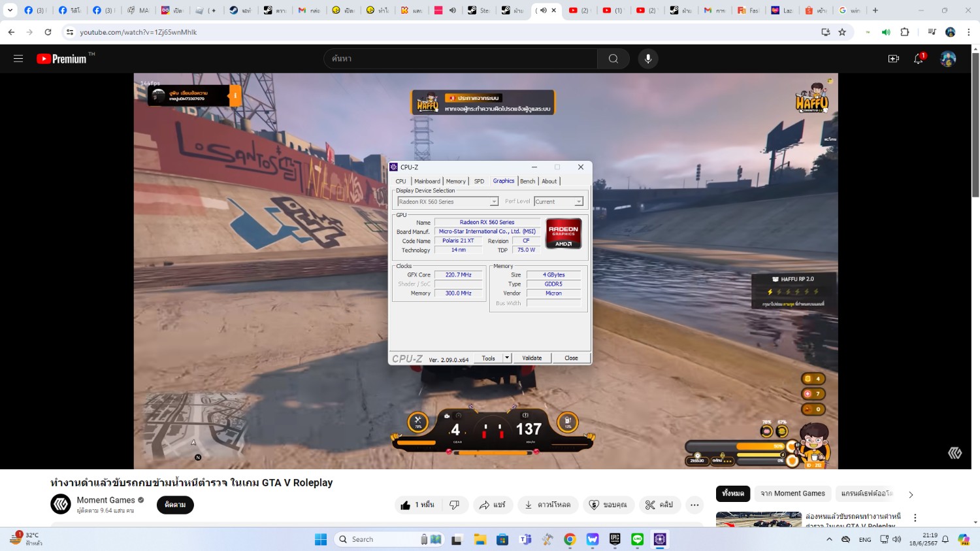This screenshot has width=980, height=551.
Task: Open the Tools dropdown arrow in CPU-Z
Action: (507, 358)
